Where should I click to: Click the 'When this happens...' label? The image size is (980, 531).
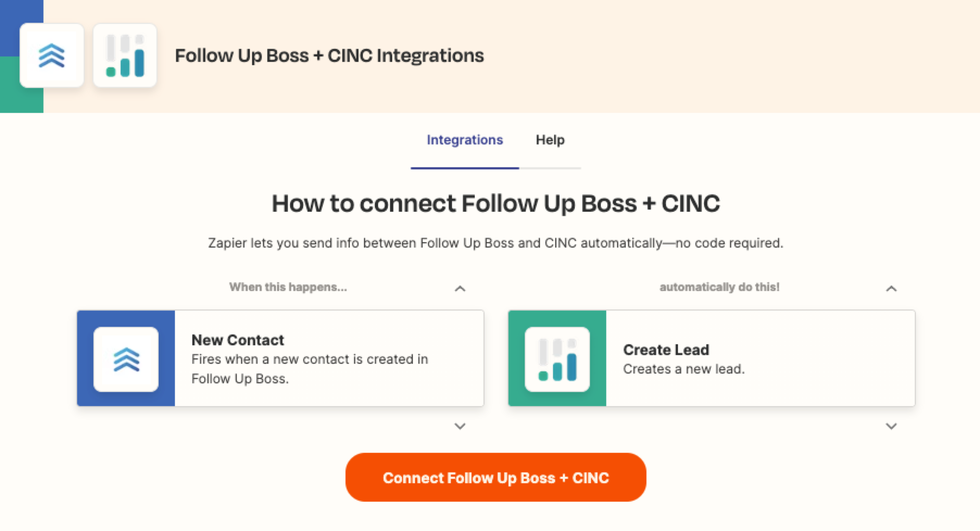click(x=288, y=287)
